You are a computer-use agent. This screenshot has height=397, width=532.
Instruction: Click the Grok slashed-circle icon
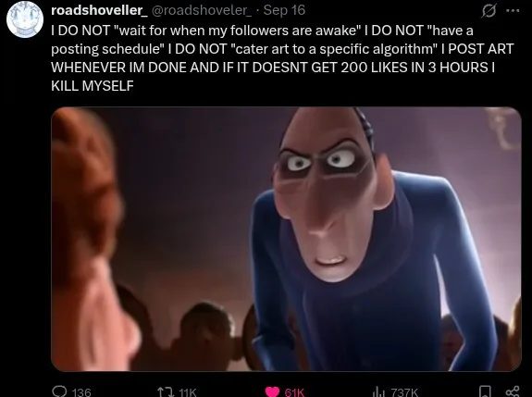489,10
